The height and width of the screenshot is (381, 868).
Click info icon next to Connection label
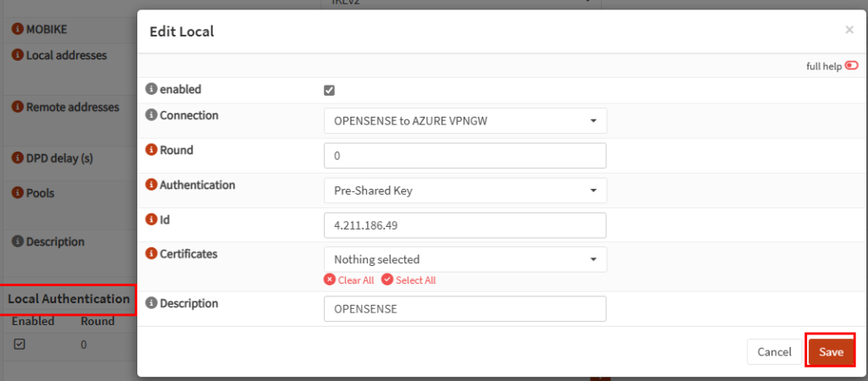(x=151, y=115)
